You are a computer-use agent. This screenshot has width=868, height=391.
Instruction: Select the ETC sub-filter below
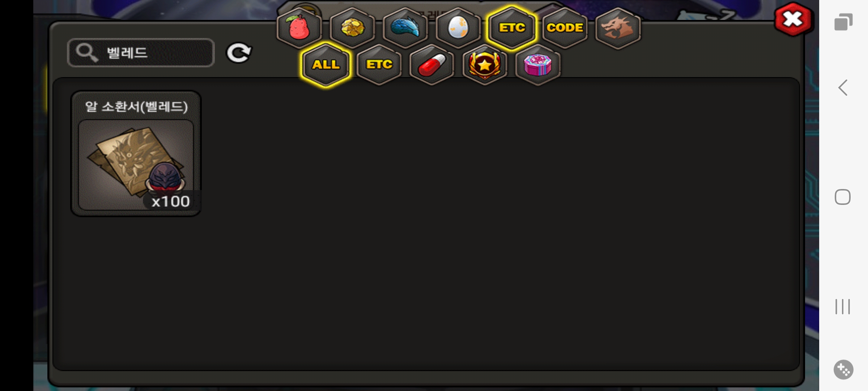379,65
